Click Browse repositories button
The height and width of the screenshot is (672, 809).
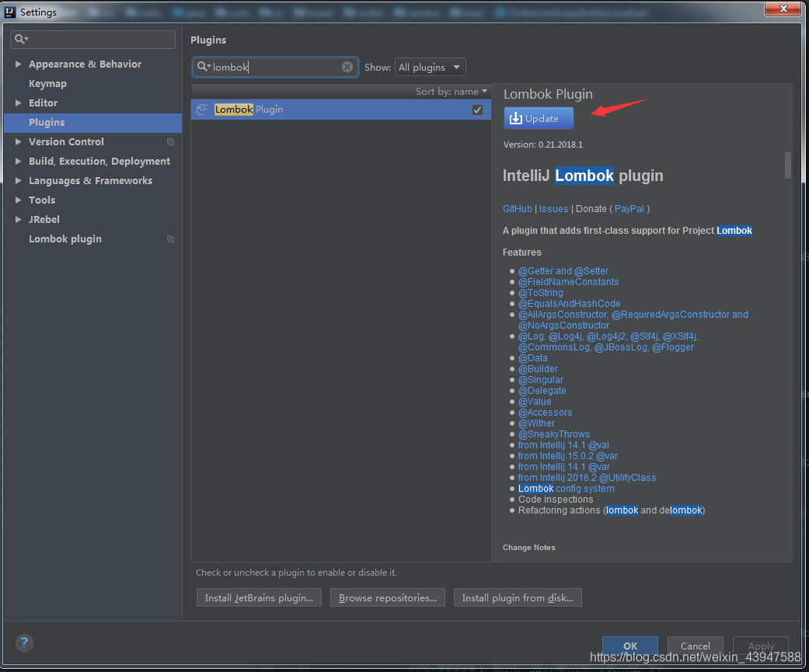[x=388, y=597]
